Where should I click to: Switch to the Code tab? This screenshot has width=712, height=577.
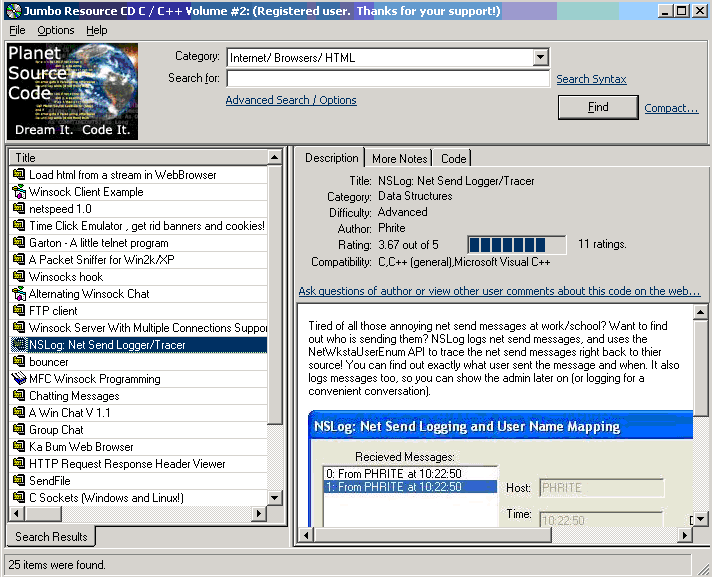453,158
